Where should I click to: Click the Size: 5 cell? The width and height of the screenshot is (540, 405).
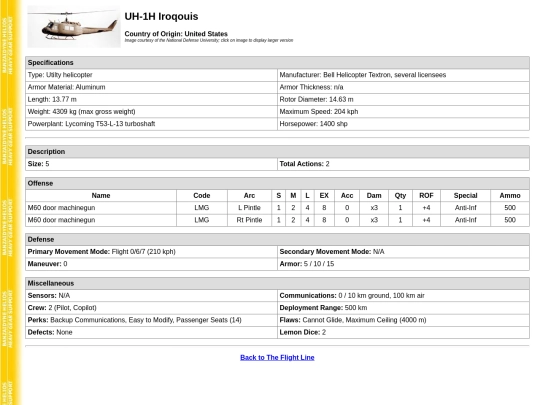(151, 164)
